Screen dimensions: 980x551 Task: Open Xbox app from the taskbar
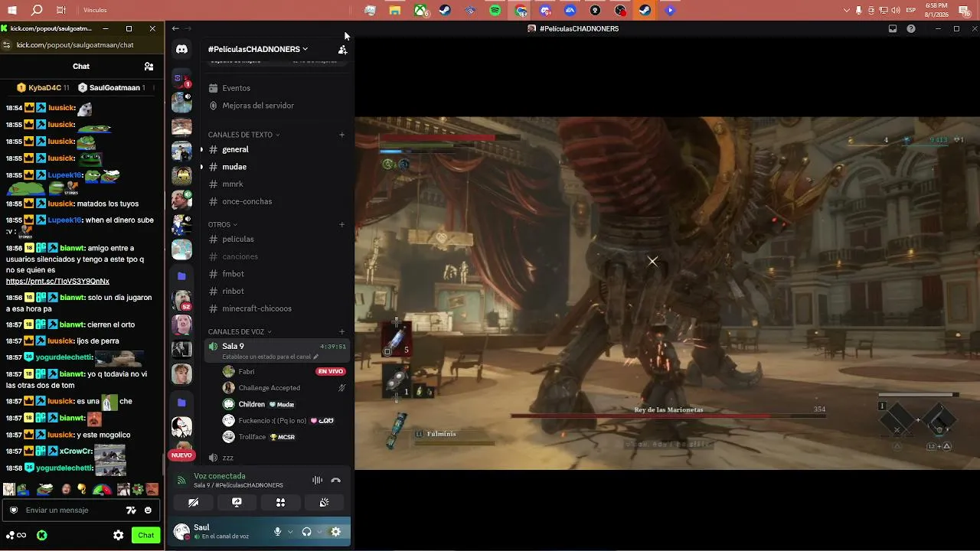[420, 11]
